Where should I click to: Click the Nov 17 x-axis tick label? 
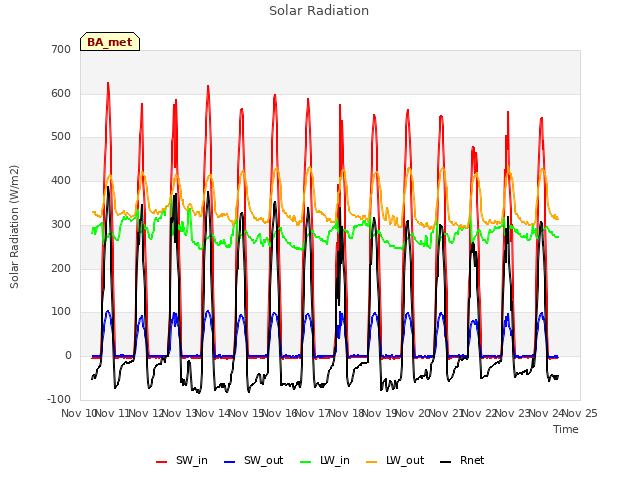click(x=313, y=413)
